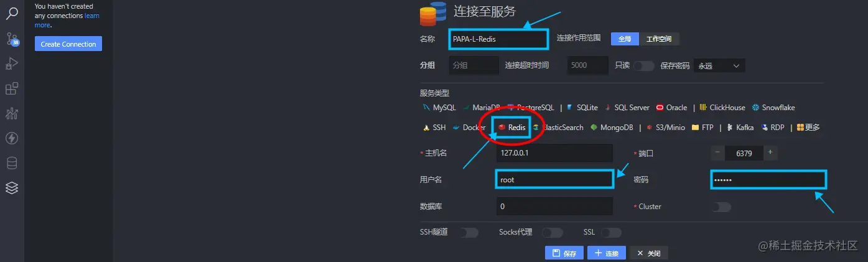Enable the Cluster switch
868x262 pixels.
[x=721, y=207]
